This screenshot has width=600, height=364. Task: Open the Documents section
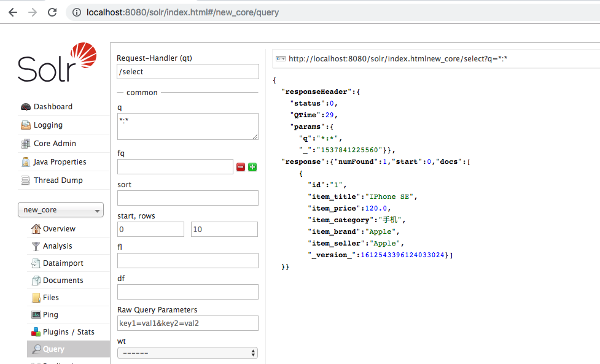pos(63,281)
